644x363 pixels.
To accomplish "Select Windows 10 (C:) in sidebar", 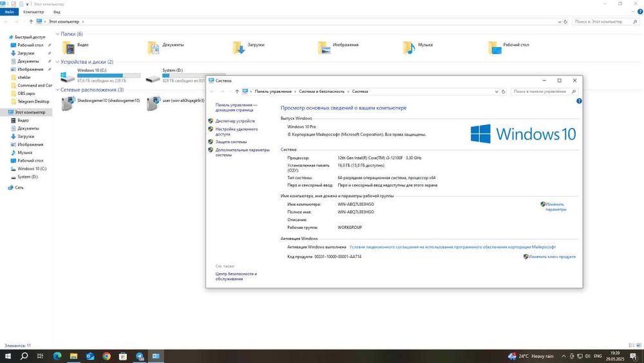I will (x=32, y=169).
